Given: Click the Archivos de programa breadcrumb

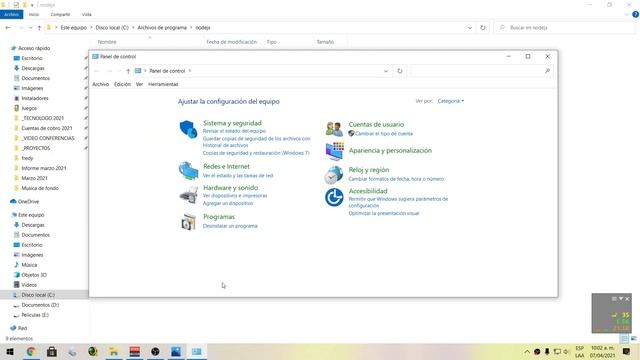Looking at the screenshot, I should coord(162,28).
